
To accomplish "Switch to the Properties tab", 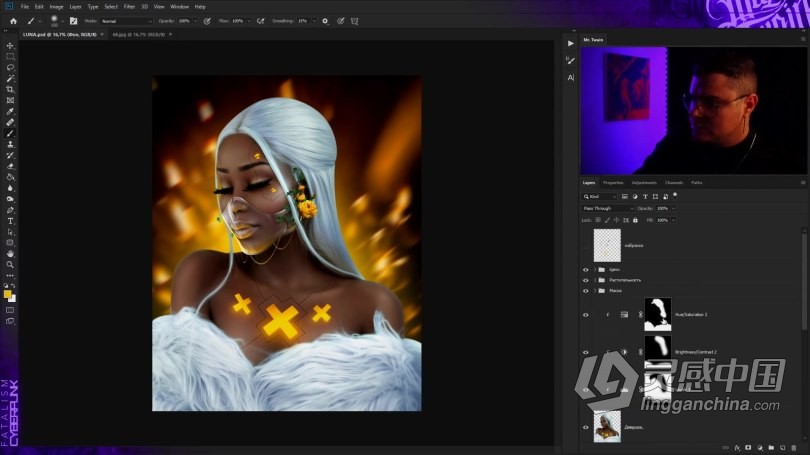I will tap(613, 183).
